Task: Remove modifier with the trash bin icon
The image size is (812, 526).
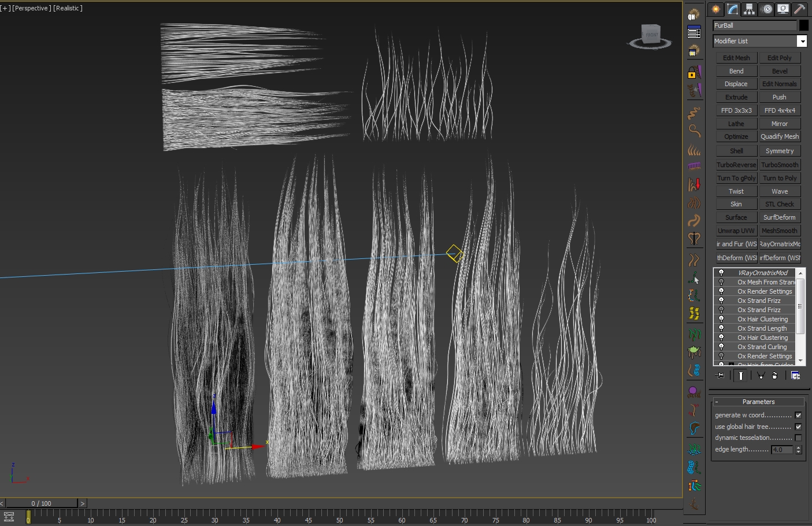Action: (x=775, y=375)
